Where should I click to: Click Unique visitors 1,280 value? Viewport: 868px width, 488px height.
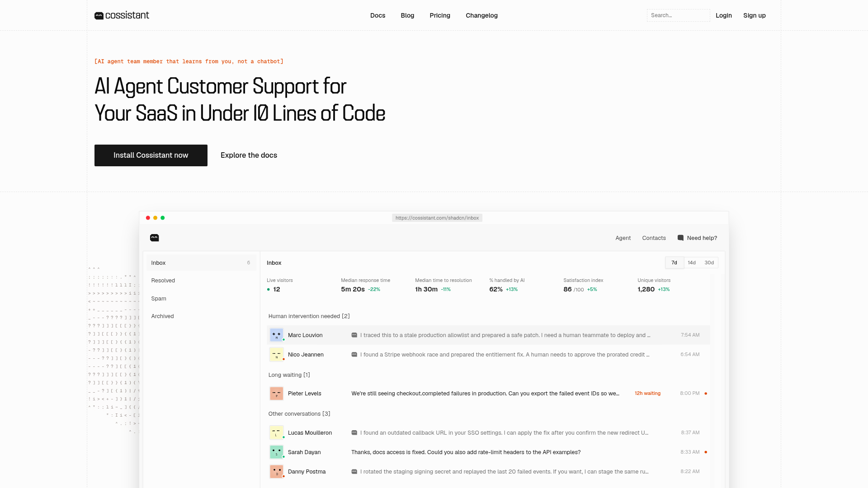pos(646,290)
